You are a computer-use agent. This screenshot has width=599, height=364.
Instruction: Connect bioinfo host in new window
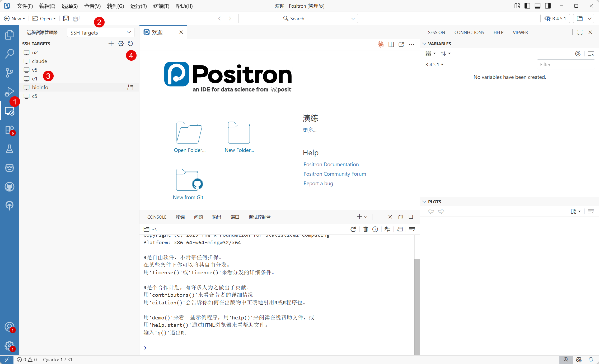tap(130, 87)
